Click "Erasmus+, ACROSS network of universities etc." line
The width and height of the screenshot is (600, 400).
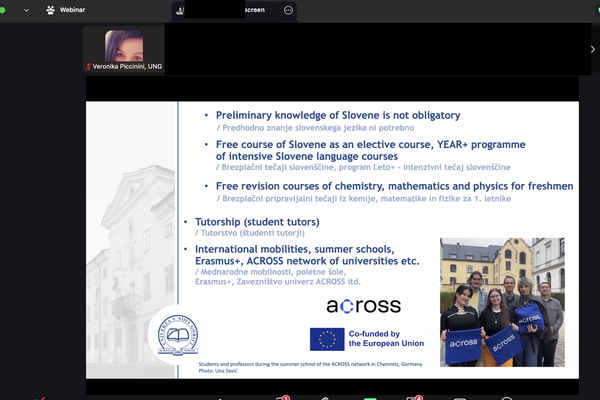307,261
